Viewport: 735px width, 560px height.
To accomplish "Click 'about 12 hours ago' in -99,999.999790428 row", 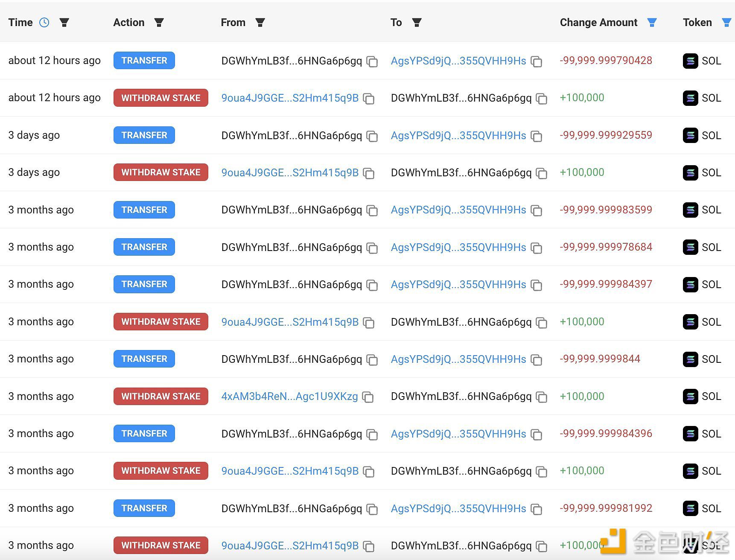I will pos(55,61).
